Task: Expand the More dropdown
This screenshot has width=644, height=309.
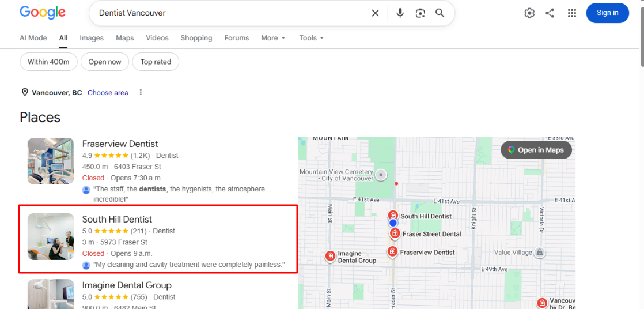Action: click(x=273, y=38)
